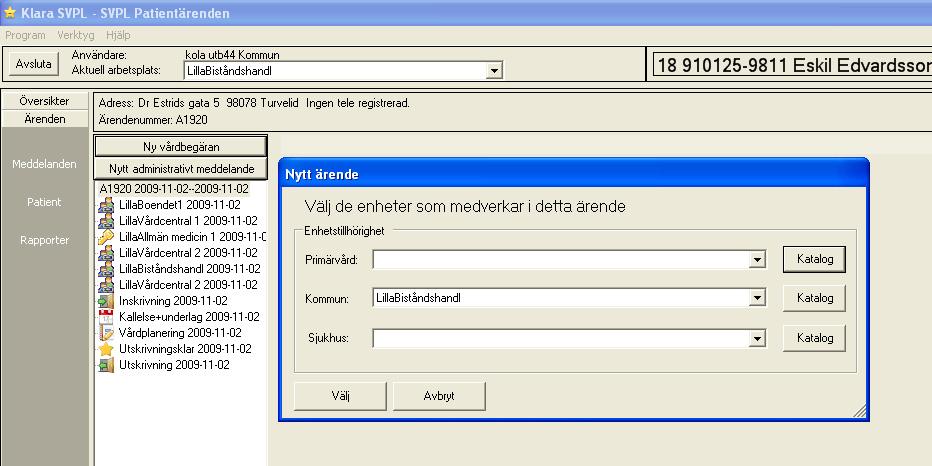Click Katalog button for Sjukhus
Image resolution: width=932 pixels, height=466 pixels.
[814, 338]
